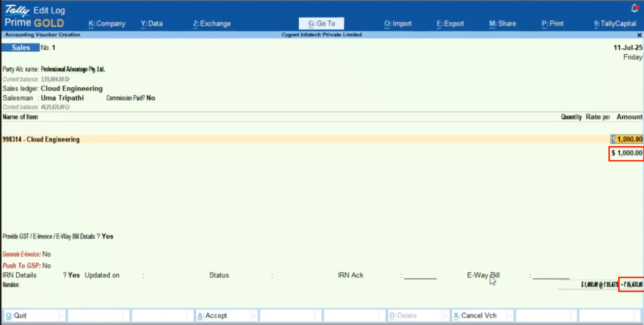Click the Status field label

[x=219, y=275]
